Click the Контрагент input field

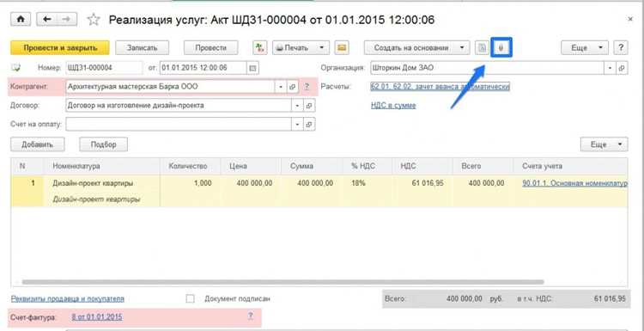point(170,87)
